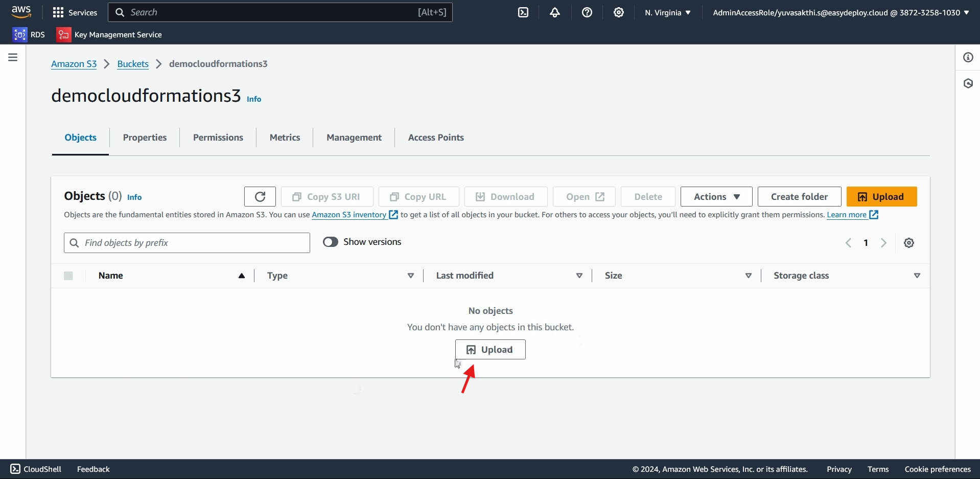Open the help question mark icon
This screenshot has height=479, width=980.
[587, 12]
